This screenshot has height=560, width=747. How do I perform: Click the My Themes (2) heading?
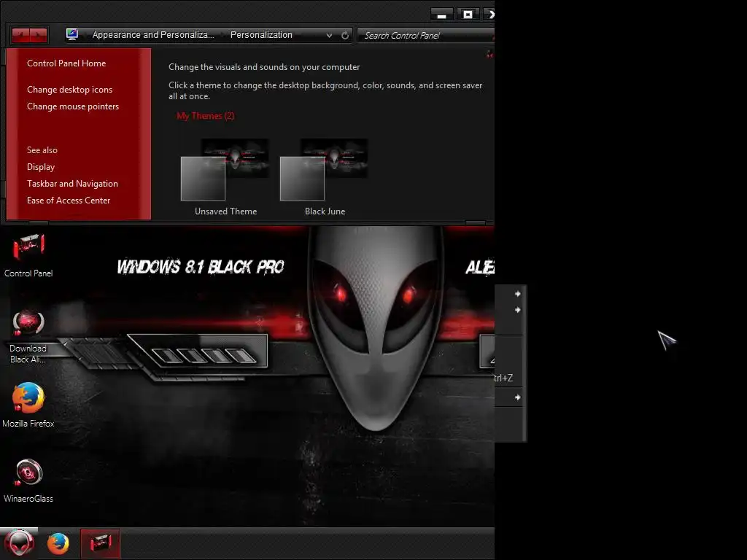click(x=205, y=116)
